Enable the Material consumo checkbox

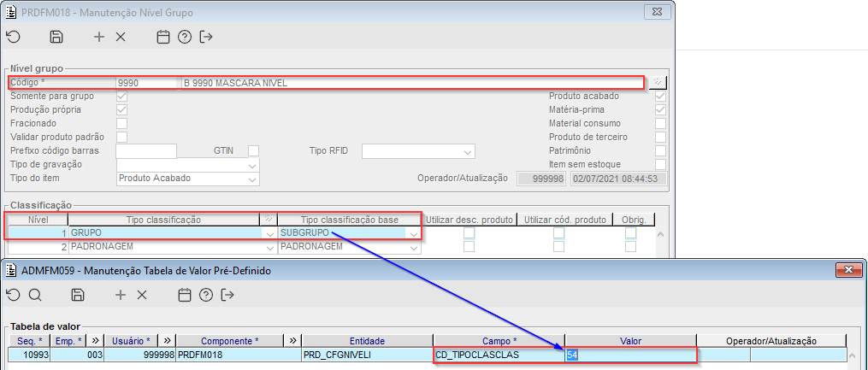(660, 123)
